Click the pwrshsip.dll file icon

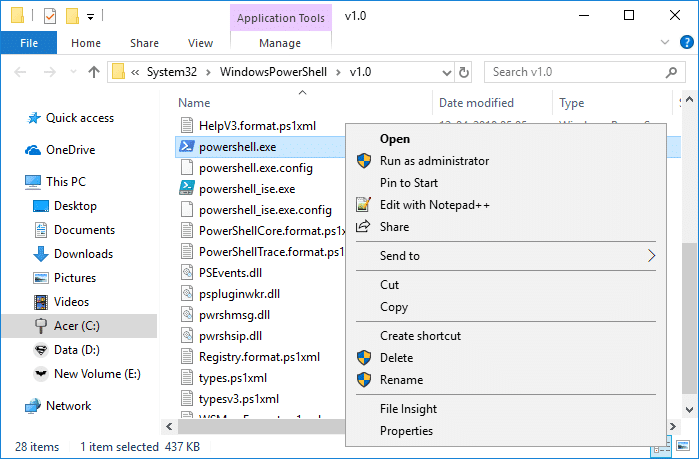[x=187, y=336]
